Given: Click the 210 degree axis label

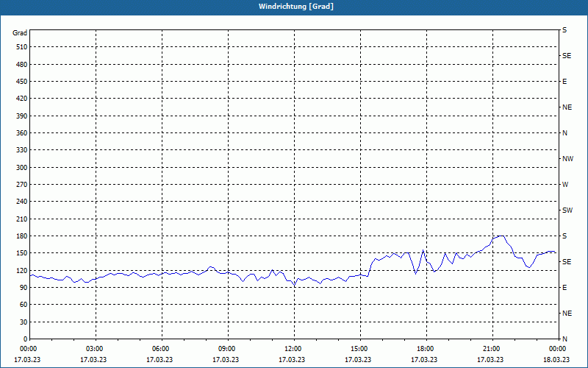Looking at the screenshot, I should [x=22, y=219].
